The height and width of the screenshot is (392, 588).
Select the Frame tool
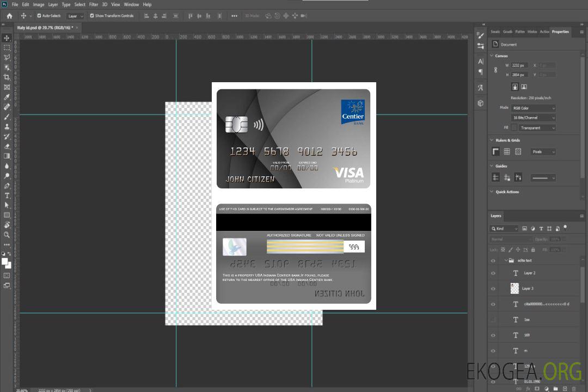coord(7,87)
